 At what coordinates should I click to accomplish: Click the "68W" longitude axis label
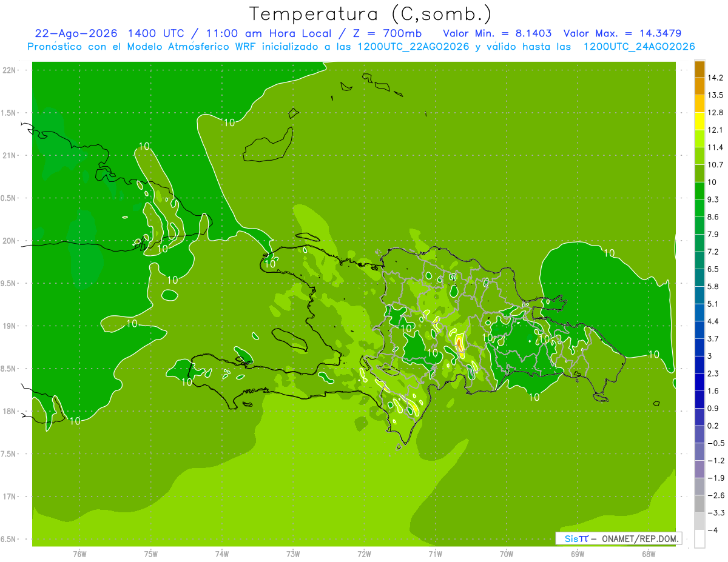pyautogui.click(x=649, y=553)
